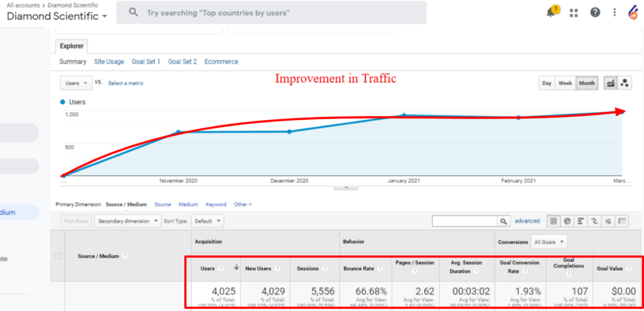
Task: Click the All accounts breadcrumb link
Action: point(24,5)
